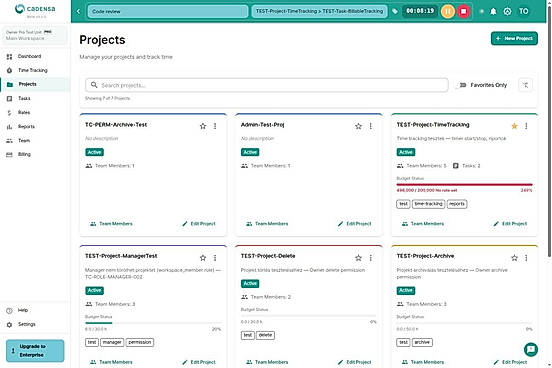Open the TEST-Project-TimeTracking task selector

[319, 11]
